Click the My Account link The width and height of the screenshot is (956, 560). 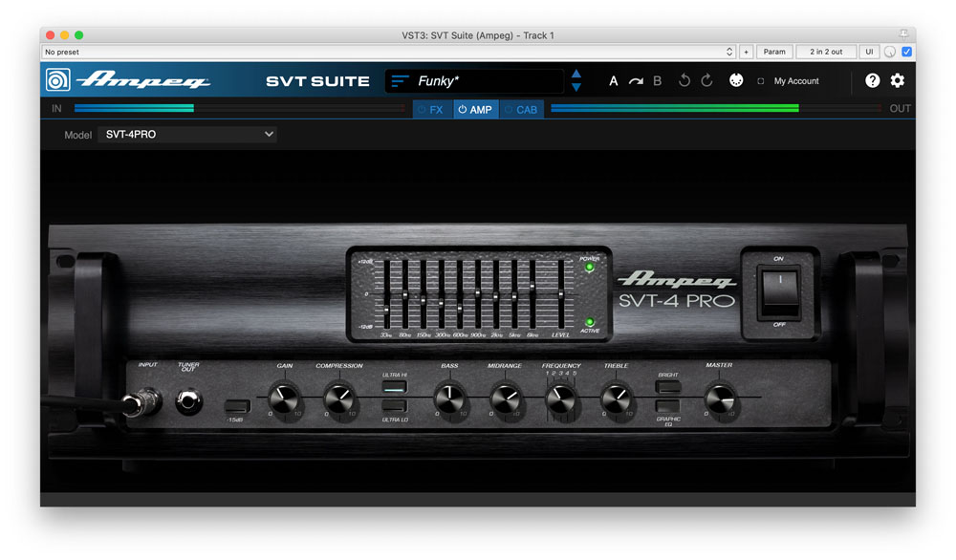pos(795,81)
